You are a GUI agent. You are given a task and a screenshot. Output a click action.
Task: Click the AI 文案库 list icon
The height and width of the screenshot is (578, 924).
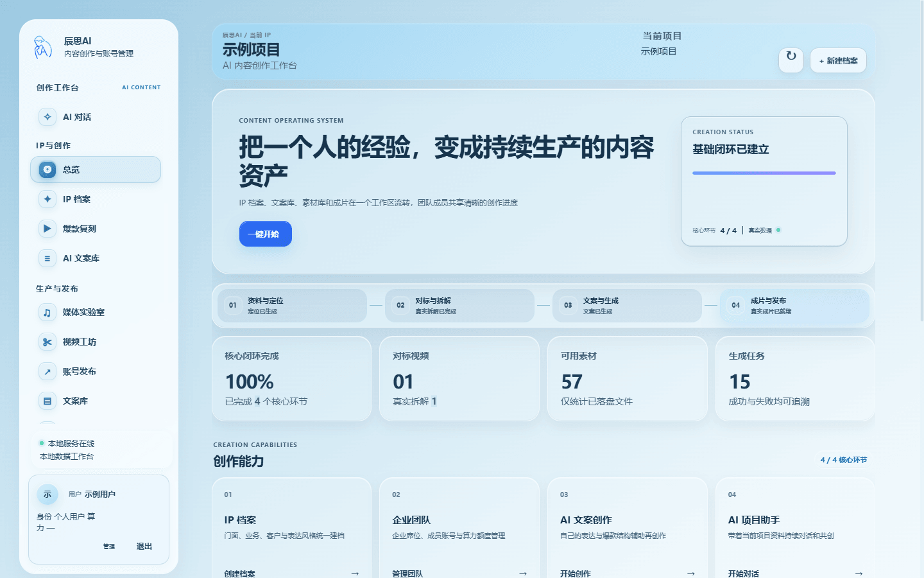pyautogui.click(x=47, y=258)
